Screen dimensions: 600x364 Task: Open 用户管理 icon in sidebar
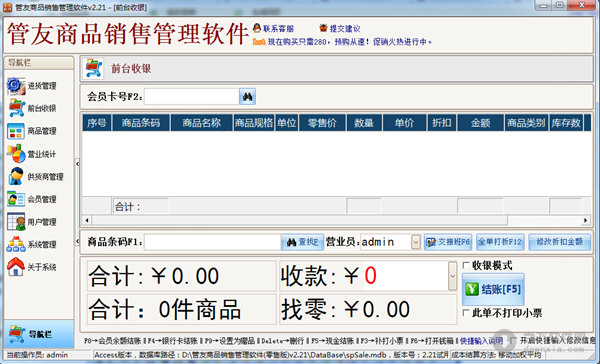pyautogui.click(x=16, y=222)
